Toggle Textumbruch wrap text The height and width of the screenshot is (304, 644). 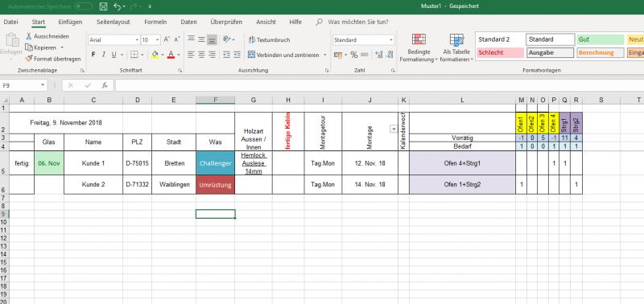pos(270,39)
